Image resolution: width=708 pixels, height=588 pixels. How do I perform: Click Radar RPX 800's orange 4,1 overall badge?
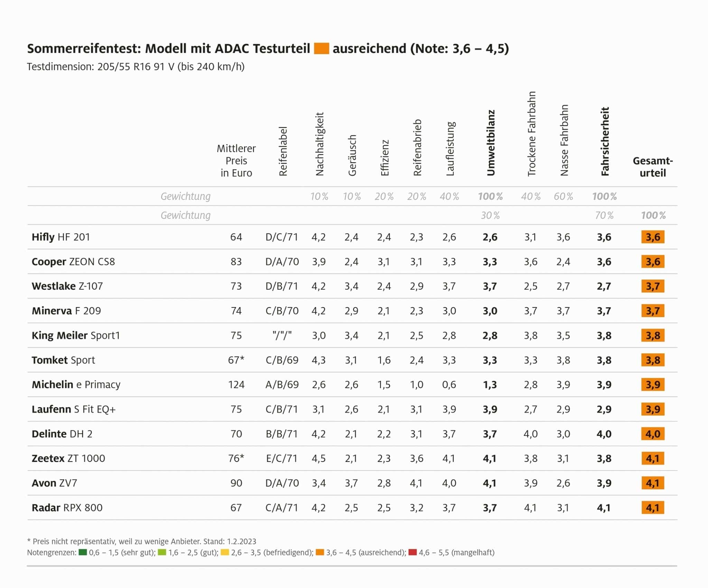click(x=653, y=508)
